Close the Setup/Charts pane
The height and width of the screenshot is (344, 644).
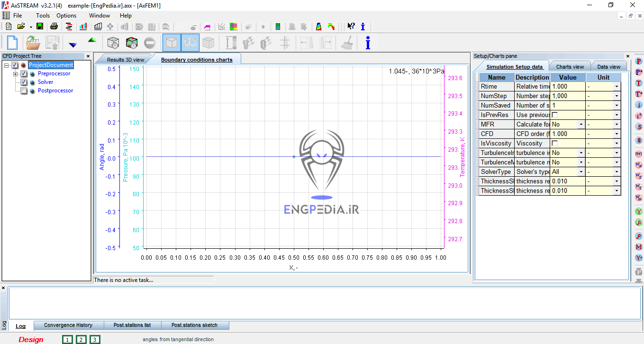[628, 56]
